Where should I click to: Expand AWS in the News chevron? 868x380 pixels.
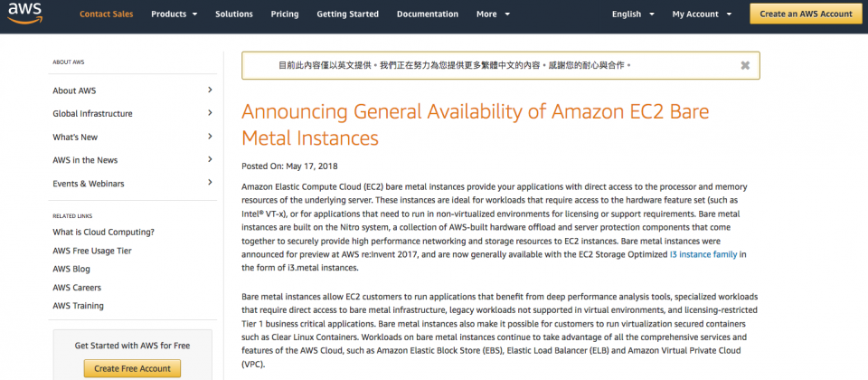point(210,160)
